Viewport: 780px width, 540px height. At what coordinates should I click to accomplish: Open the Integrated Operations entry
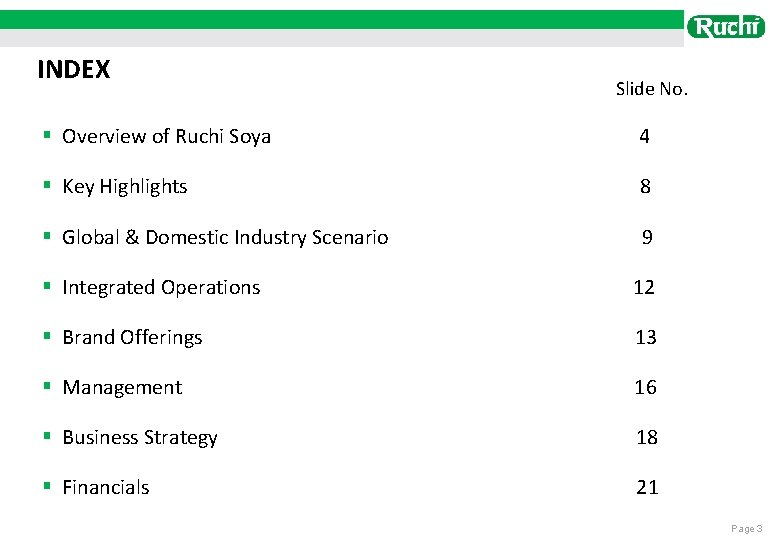coord(161,288)
